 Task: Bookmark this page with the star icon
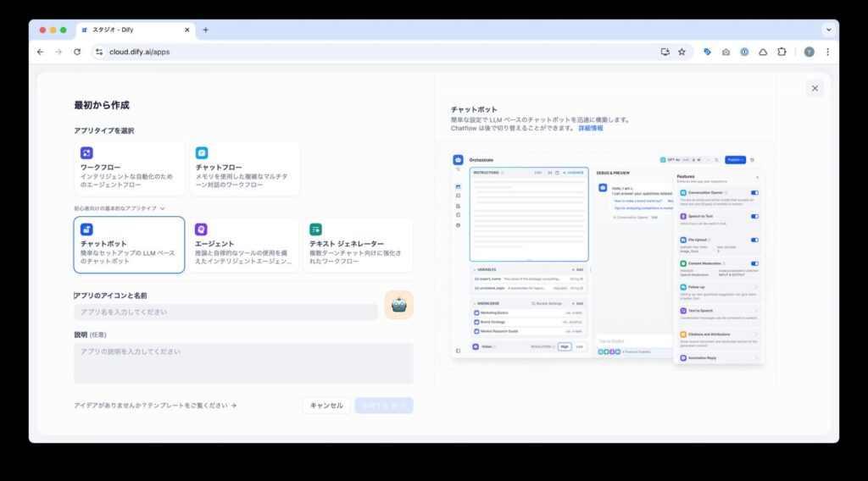(x=682, y=52)
